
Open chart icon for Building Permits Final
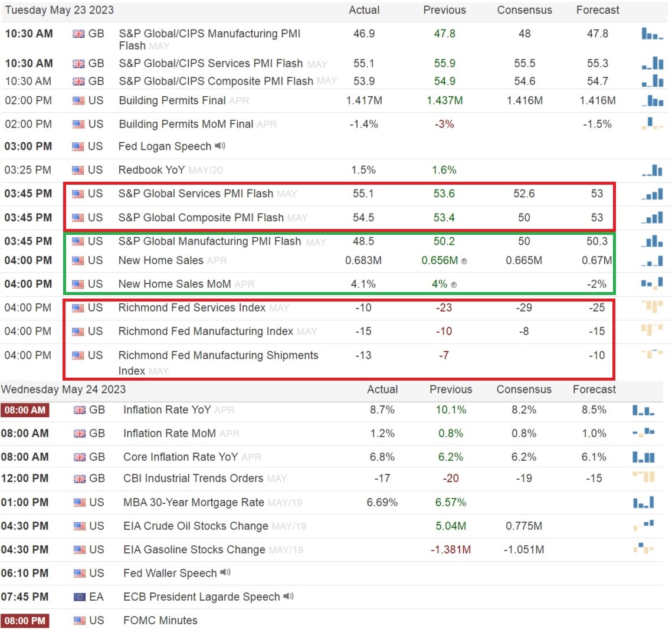coord(652,100)
